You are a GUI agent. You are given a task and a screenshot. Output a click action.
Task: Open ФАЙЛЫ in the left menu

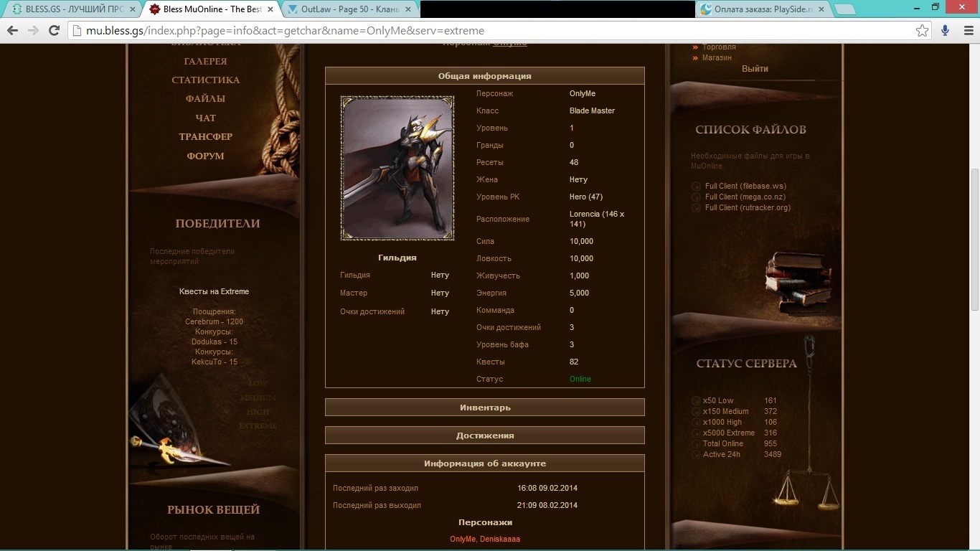pos(205,99)
